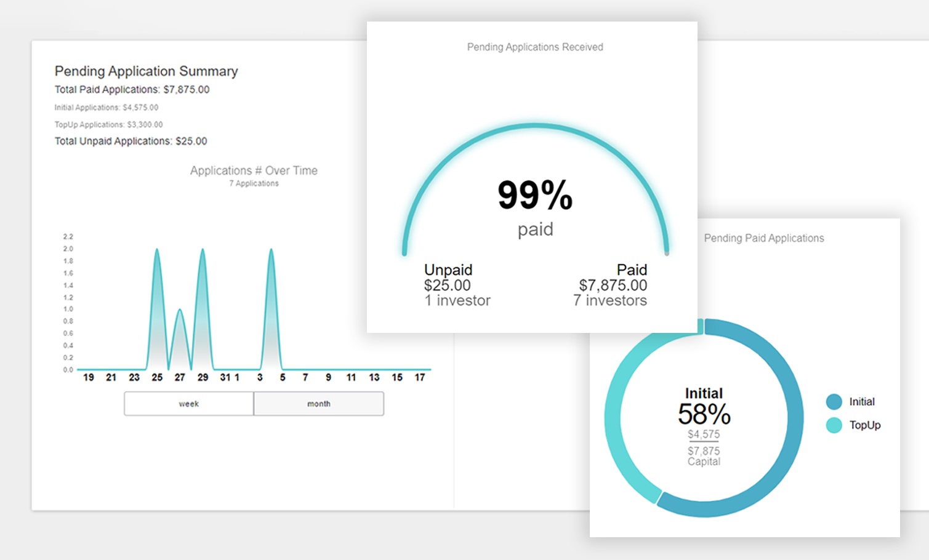Click the TopUp legend color circle
Screen dimensions: 929x560
point(834,425)
